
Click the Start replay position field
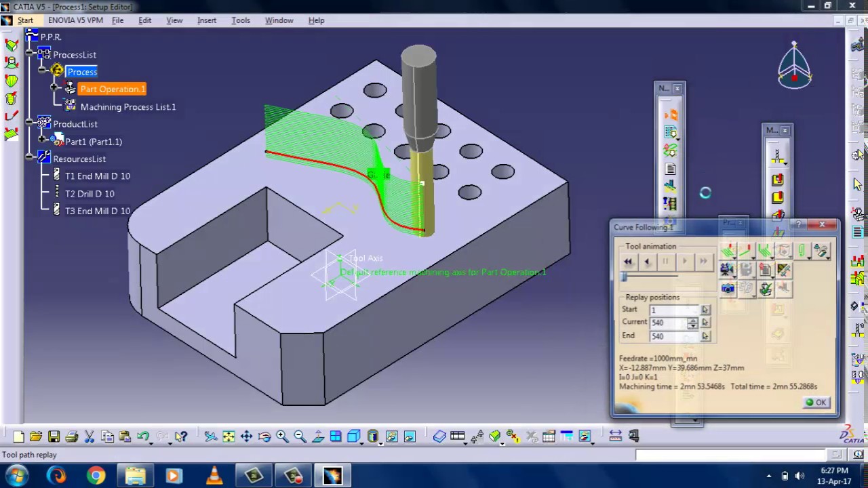(x=673, y=310)
